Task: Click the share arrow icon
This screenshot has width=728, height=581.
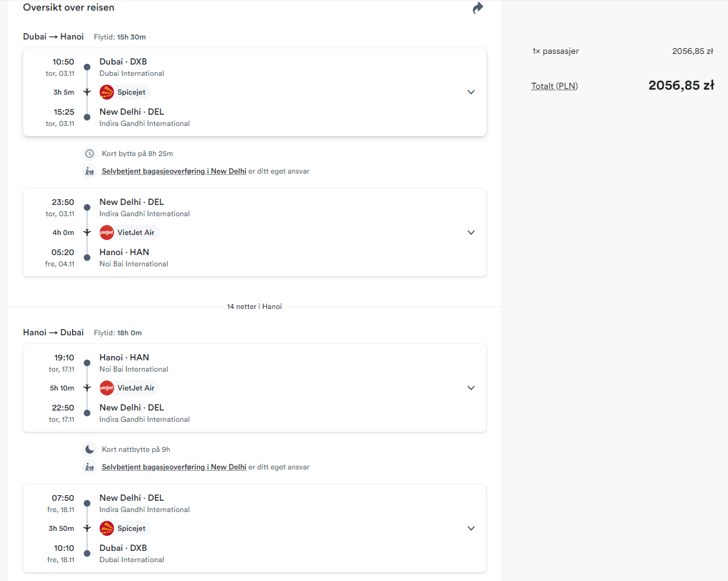Action: pyautogui.click(x=478, y=8)
